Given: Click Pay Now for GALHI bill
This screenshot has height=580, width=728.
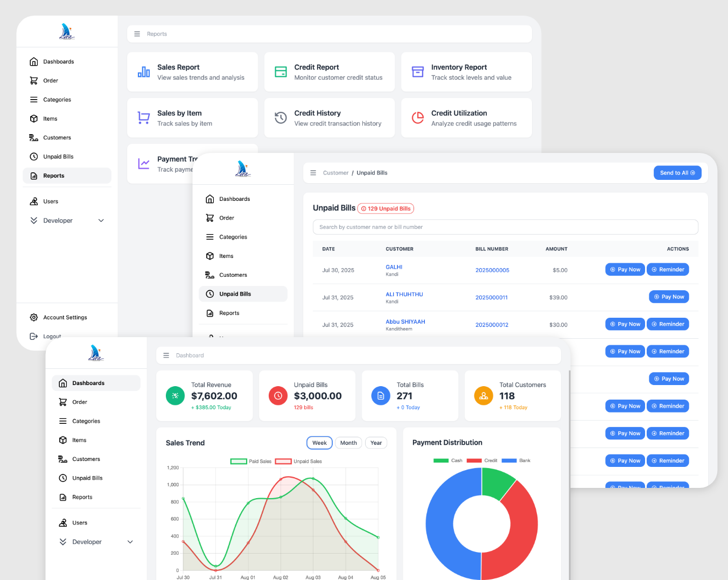Looking at the screenshot, I should (x=625, y=270).
